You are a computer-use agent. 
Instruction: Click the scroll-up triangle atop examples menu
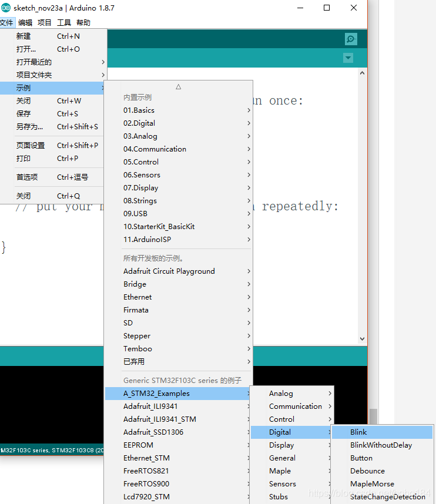point(178,86)
